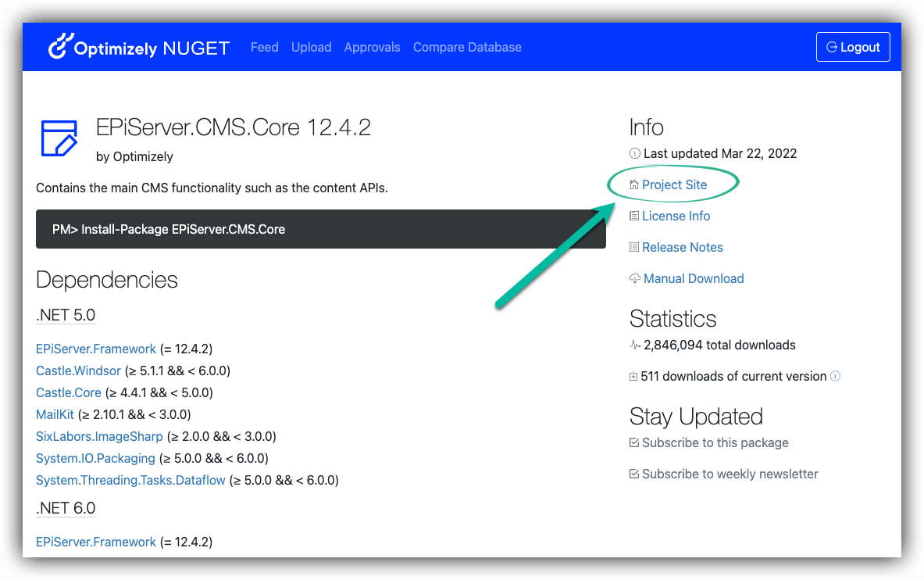Click 'EPiServer.CMS.Core 12.4.2' title

(x=234, y=127)
